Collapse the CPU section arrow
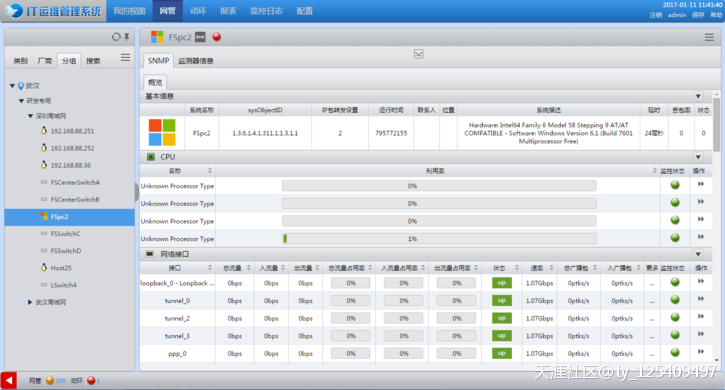The width and height of the screenshot is (725, 390). click(698, 157)
